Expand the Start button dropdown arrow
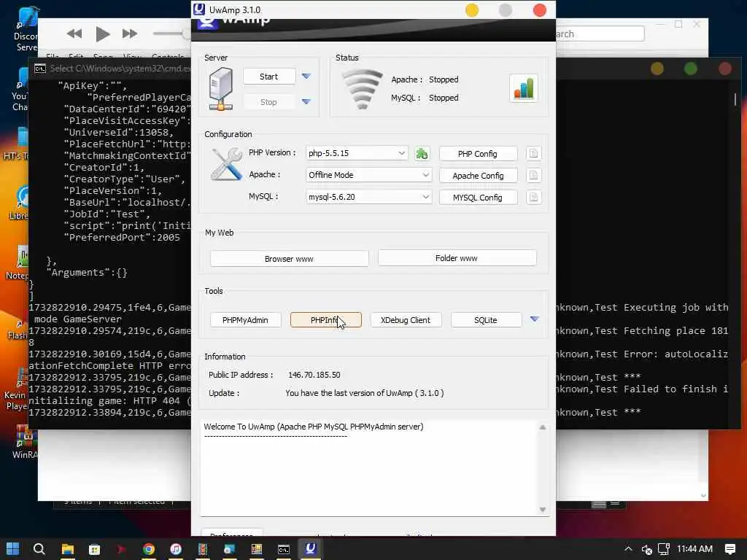This screenshot has height=560, width=747. (x=306, y=76)
